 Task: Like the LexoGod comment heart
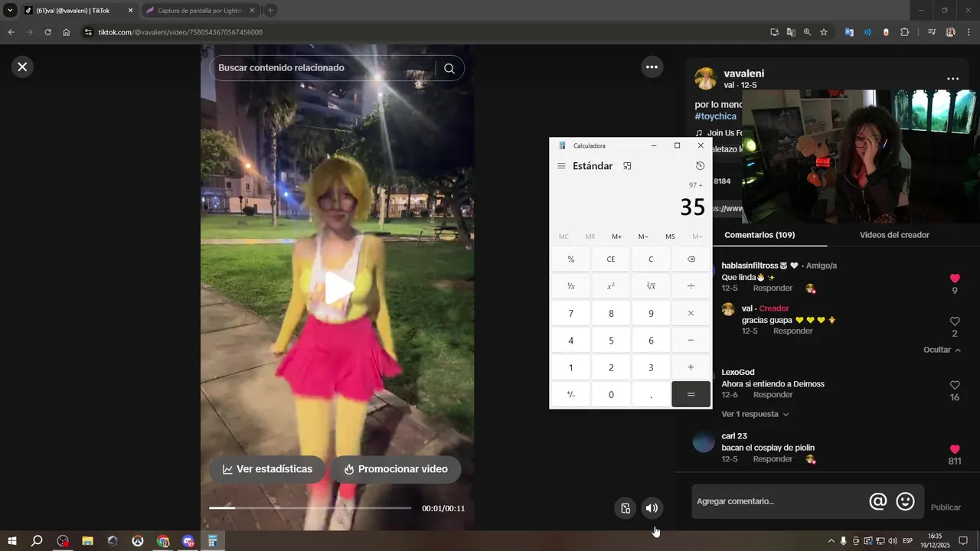coord(955,385)
